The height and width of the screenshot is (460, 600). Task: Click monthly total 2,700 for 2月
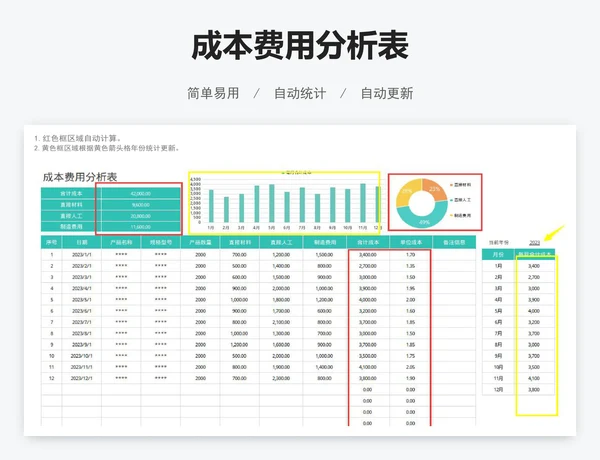(x=534, y=277)
